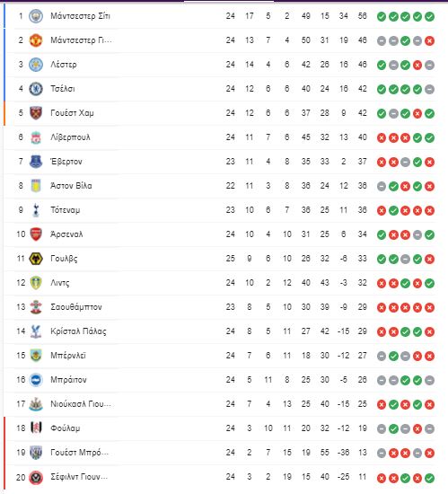Screen dimensions: 448x494
Task: Click the Manchester United club crest
Action: (x=36, y=40)
